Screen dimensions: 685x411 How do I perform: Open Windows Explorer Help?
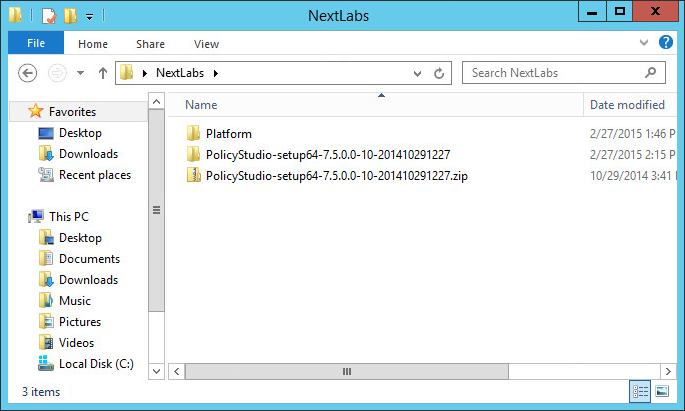coord(666,42)
